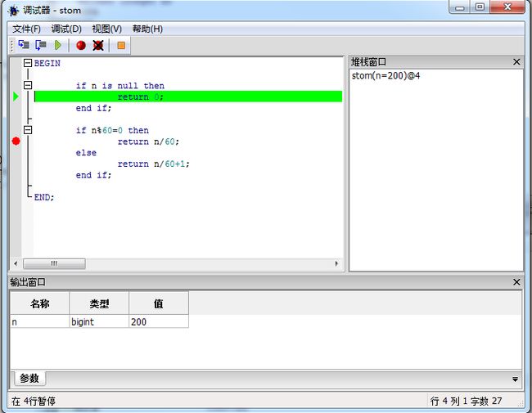
Task: Maximize the debugger window
Action: 480,7
